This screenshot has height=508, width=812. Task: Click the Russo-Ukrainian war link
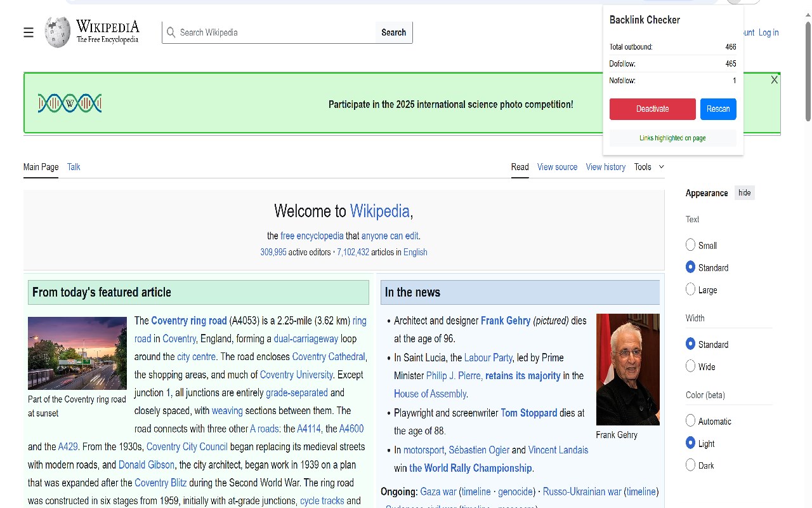(582, 491)
